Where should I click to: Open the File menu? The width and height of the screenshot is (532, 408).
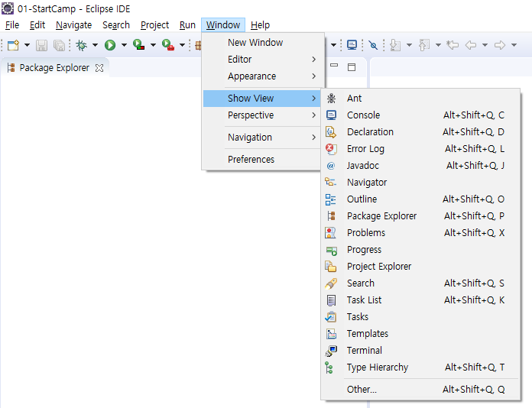pos(12,25)
